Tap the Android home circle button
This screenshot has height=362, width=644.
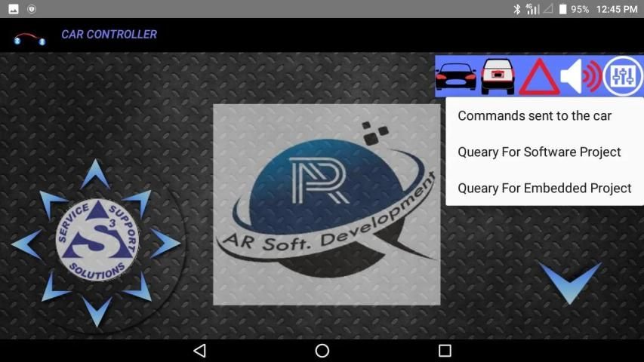[x=322, y=351]
